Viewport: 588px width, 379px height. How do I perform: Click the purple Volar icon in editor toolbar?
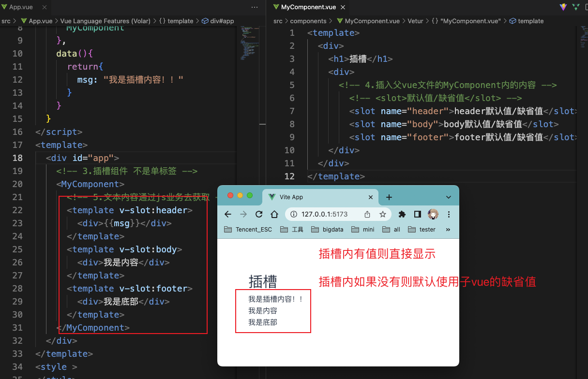click(563, 7)
